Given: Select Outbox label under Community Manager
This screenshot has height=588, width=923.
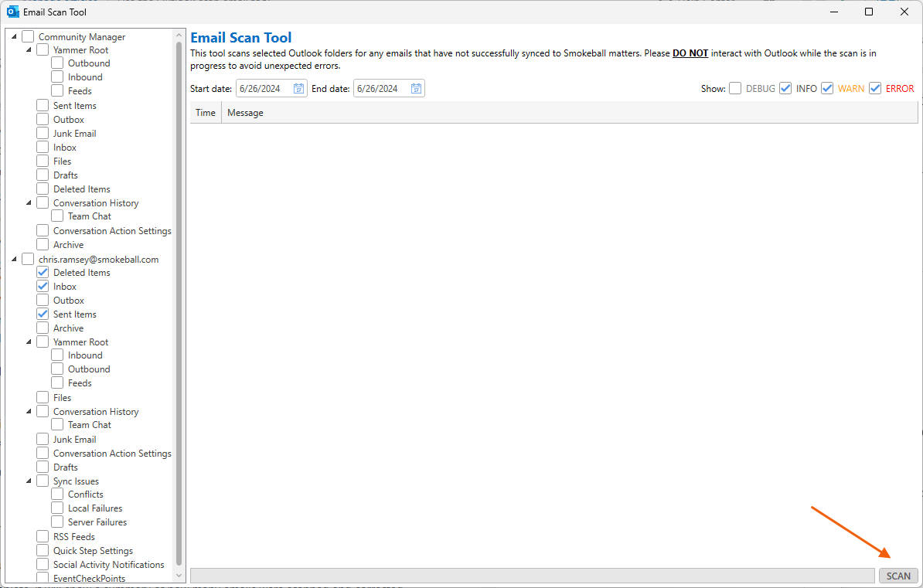Looking at the screenshot, I should pyautogui.click(x=68, y=120).
